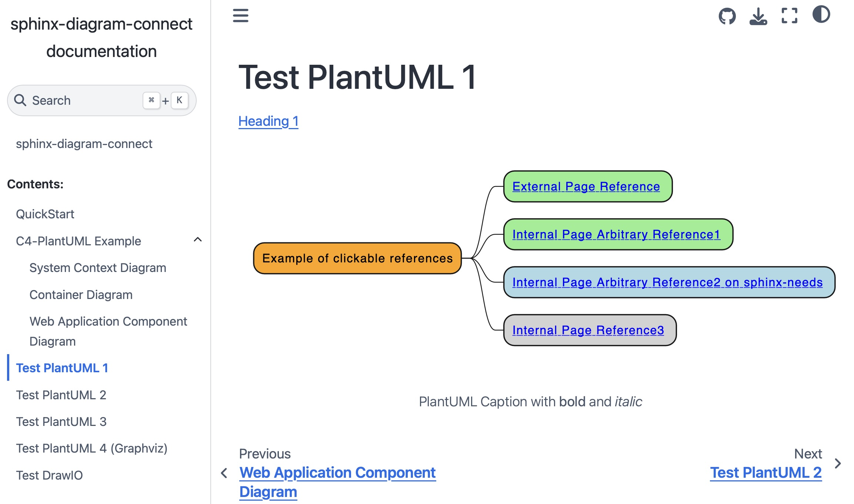Image resolution: width=854 pixels, height=504 pixels.
Task: Open Internal Page Reference3 diagram link
Action: coord(588,330)
